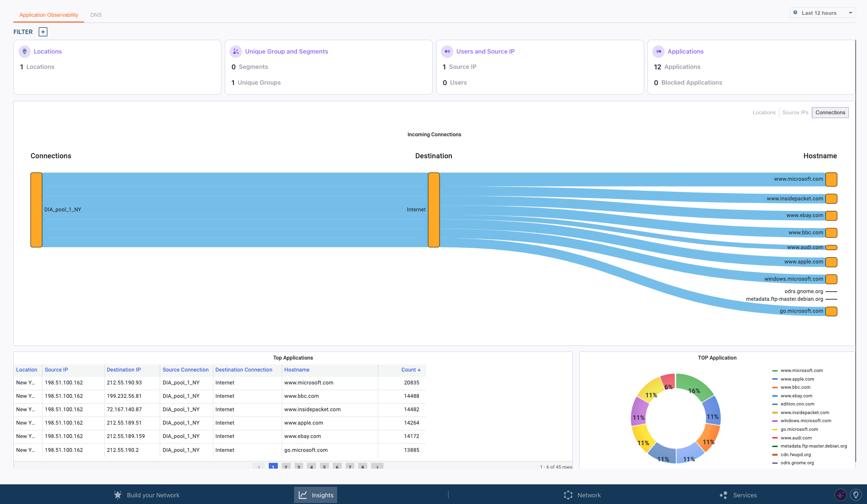Screen dimensions: 867x504
Task: Toggle www.microsoft.com legend color swatch
Action: [x=775, y=371]
